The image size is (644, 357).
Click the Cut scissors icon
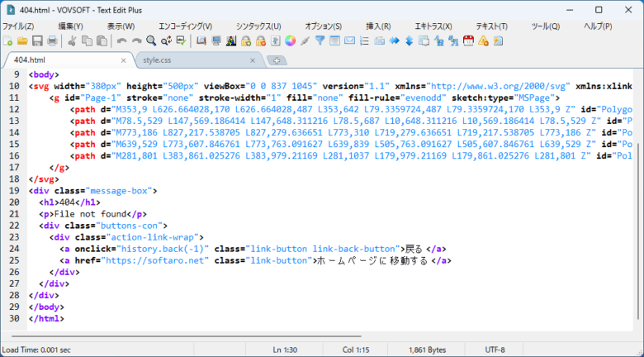72,40
